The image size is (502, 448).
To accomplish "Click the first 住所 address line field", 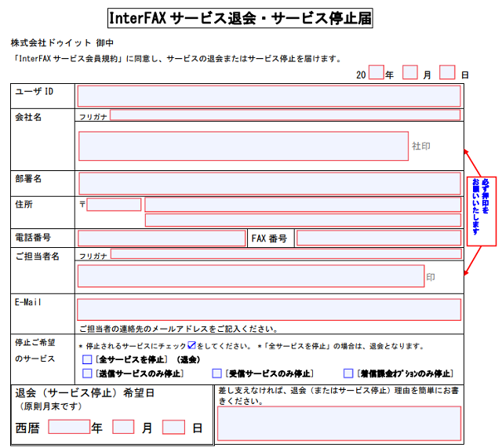I will click(303, 205).
